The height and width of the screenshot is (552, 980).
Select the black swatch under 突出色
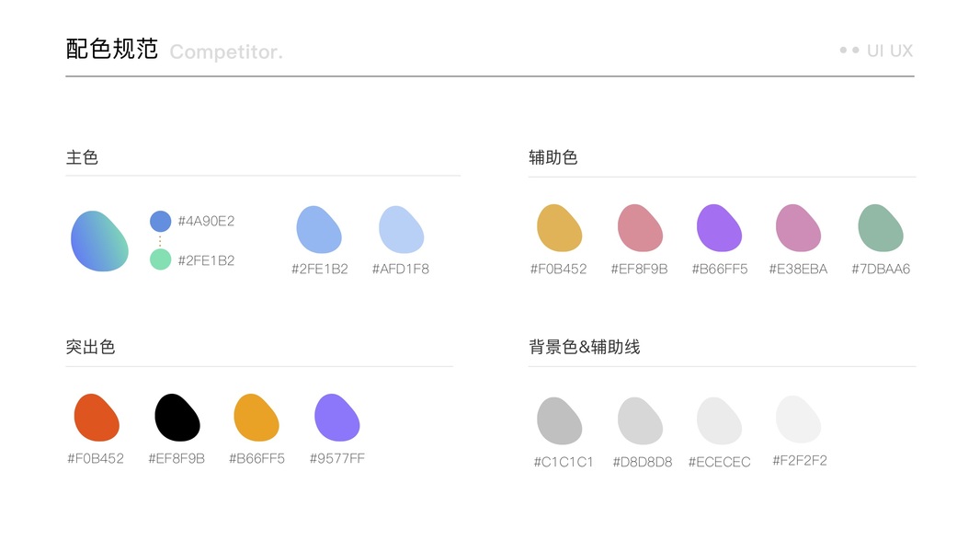coord(177,418)
